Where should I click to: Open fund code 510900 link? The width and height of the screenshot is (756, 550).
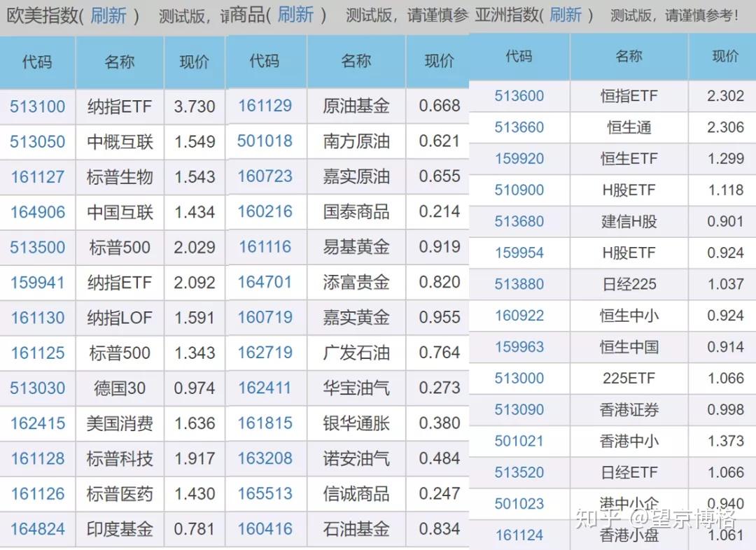tap(519, 190)
